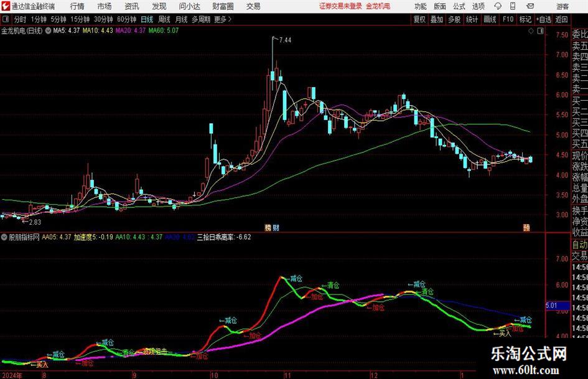Click the 股朋指标网 indicator name

point(24,237)
